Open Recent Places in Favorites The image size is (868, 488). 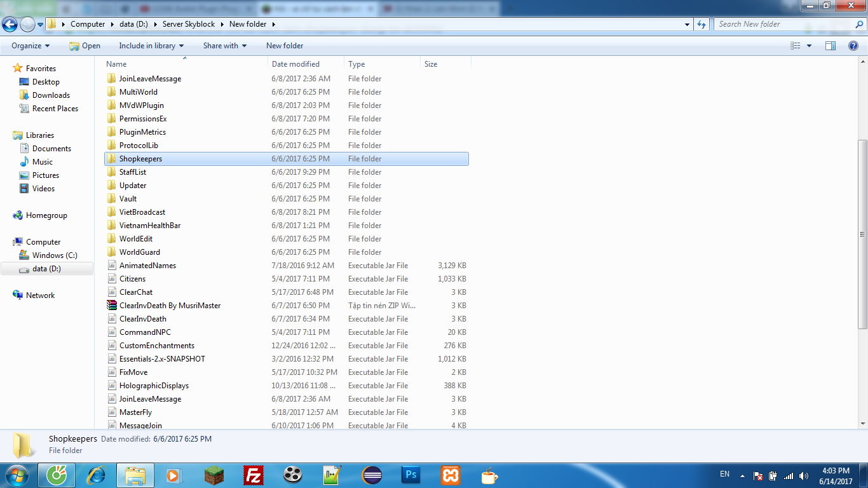[55, 109]
